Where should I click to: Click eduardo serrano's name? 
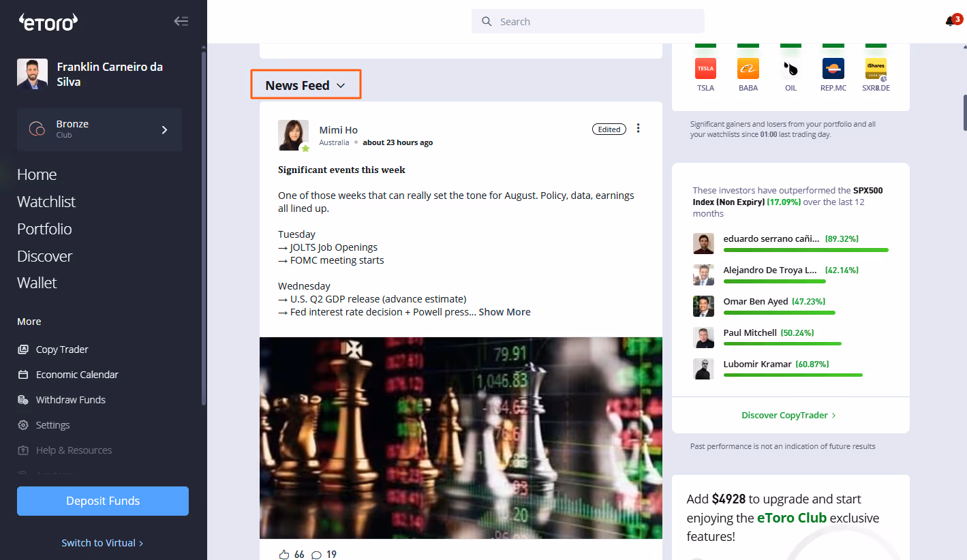coord(771,238)
